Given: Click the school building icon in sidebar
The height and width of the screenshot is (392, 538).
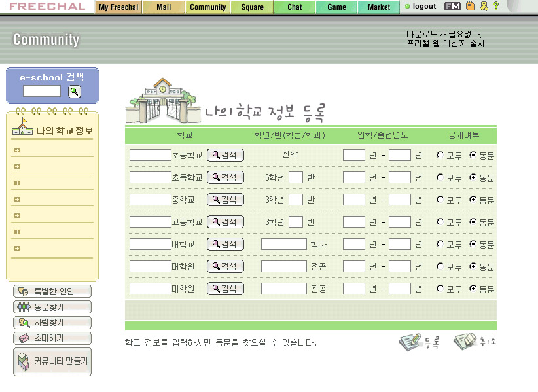Looking at the screenshot, I should click(22, 127).
